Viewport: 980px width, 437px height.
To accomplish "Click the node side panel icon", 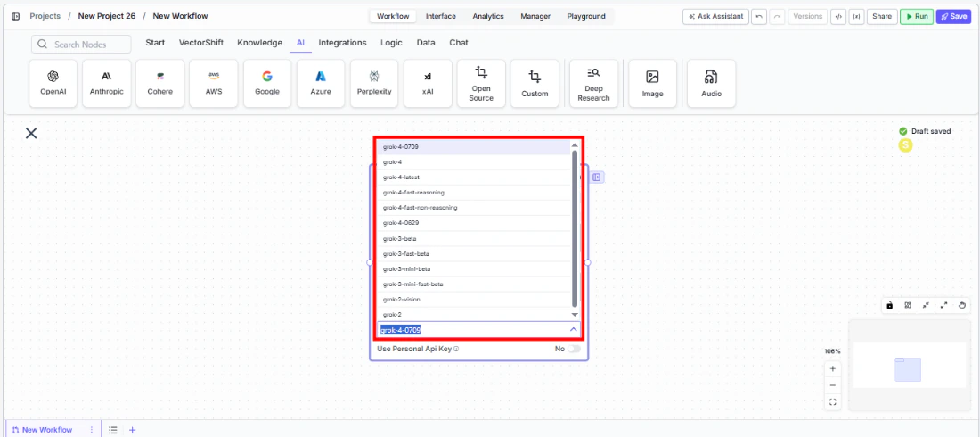I will pyautogui.click(x=596, y=177).
